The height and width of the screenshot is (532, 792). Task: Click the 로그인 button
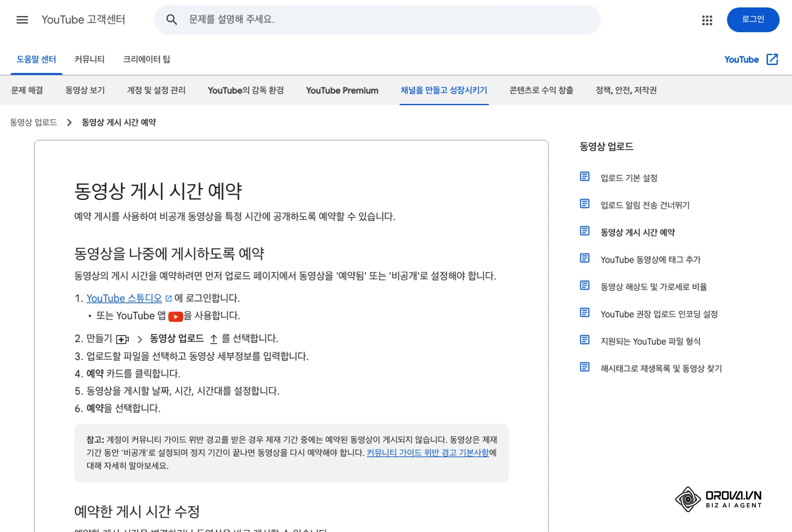(753, 20)
